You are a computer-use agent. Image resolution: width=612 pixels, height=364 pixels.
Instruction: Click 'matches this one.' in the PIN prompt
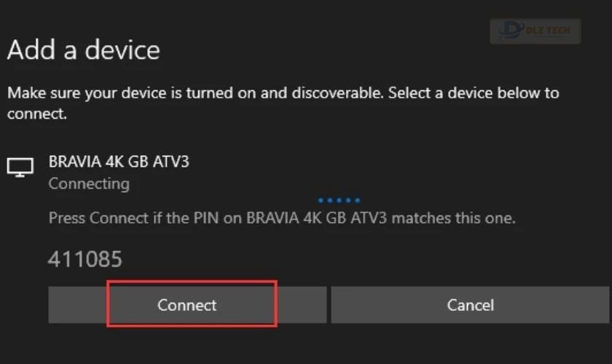453,218
